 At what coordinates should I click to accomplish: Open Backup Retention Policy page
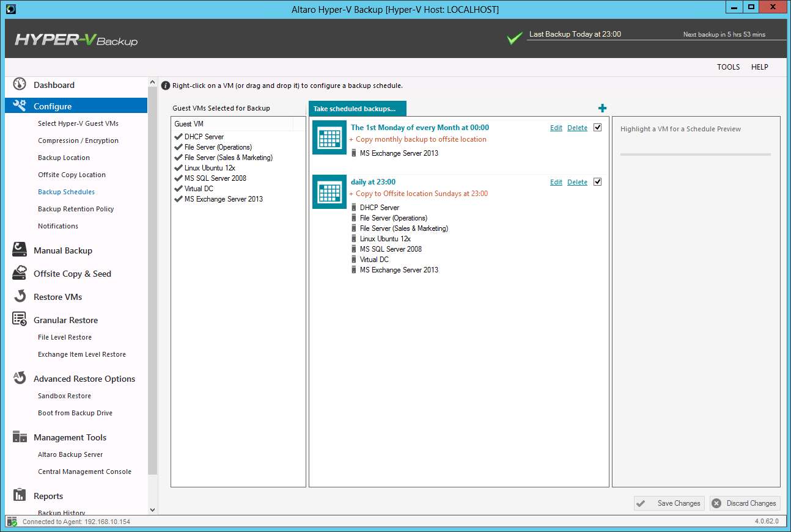[76, 209]
